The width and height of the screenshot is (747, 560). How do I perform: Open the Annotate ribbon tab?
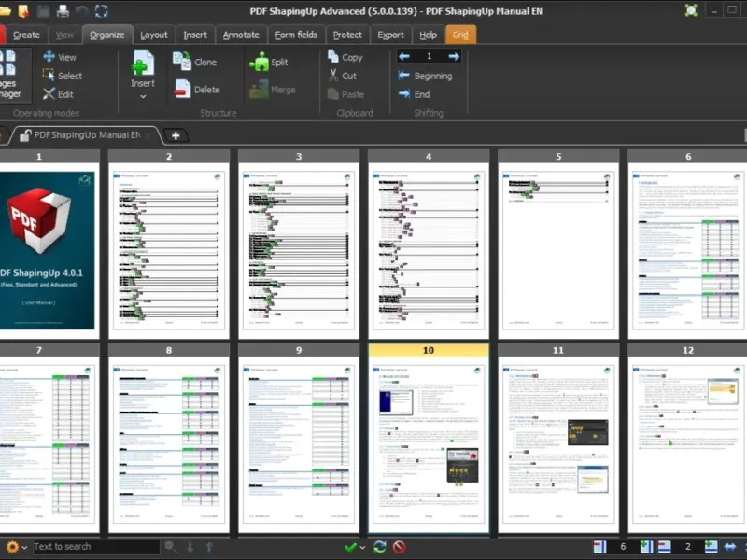241,35
